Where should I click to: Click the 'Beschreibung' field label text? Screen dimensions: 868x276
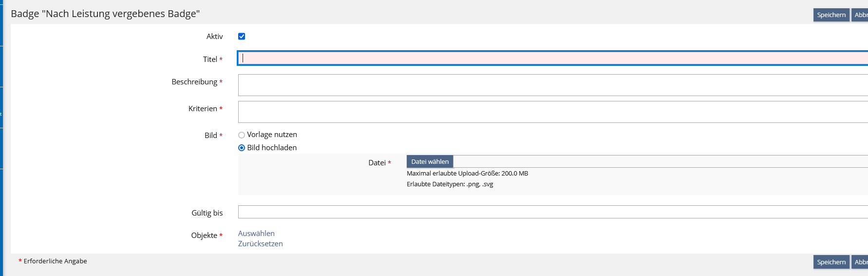click(x=194, y=82)
